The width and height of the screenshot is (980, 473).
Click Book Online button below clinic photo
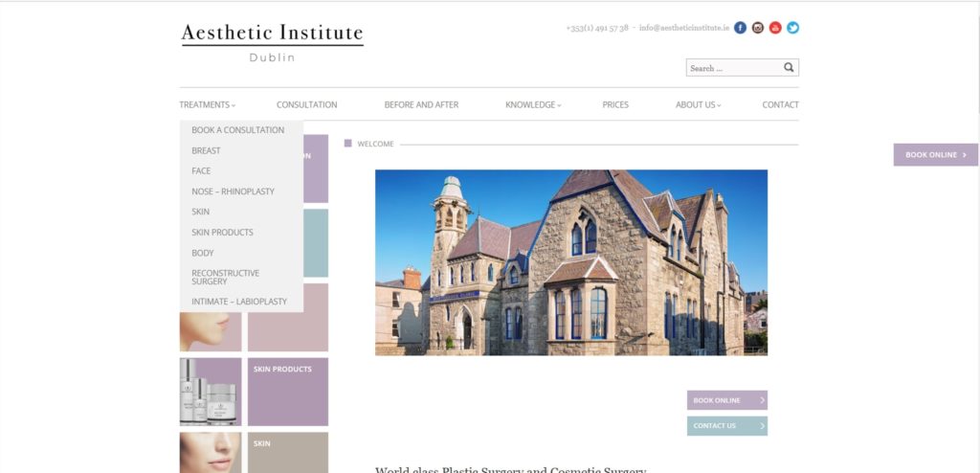[x=727, y=400]
